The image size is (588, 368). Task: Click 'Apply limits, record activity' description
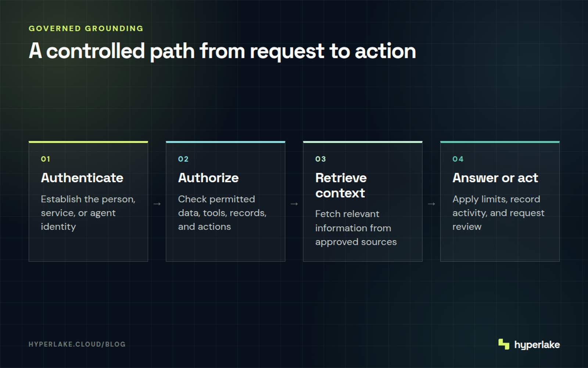[498, 213]
